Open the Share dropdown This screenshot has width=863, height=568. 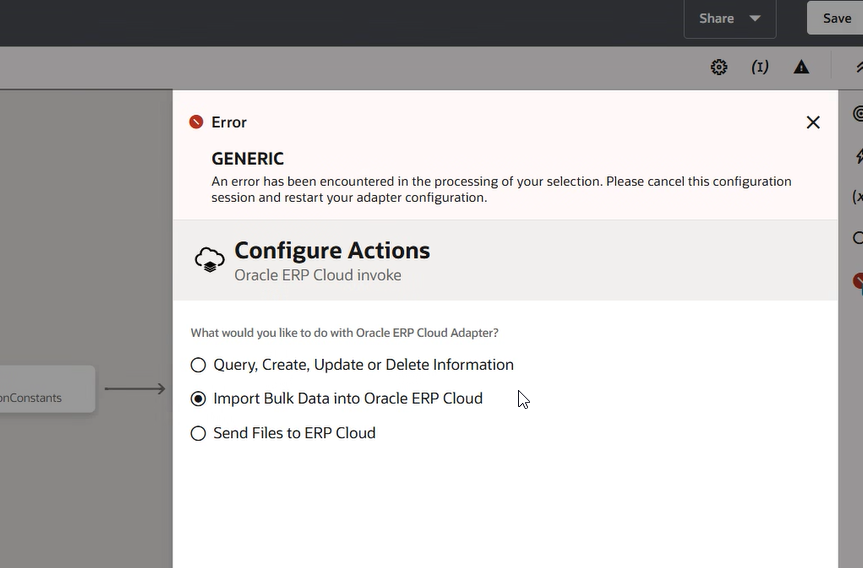pos(730,19)
